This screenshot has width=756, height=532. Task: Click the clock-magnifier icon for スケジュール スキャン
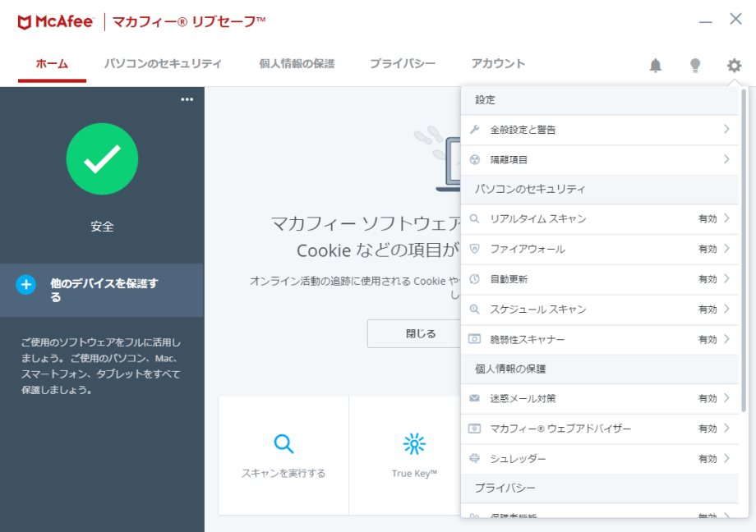point(475,309)
